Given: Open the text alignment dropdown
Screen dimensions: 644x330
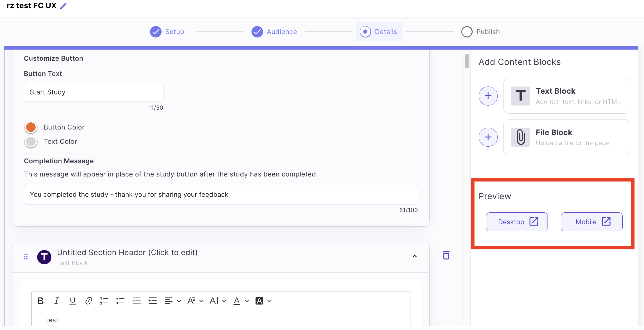Looking at the screenshot, I should coord(172,300).
